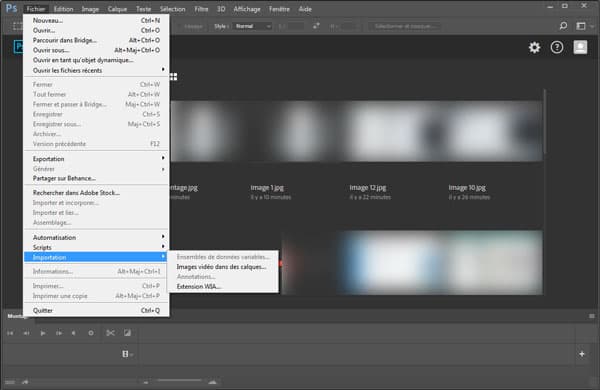Open the Style Normal dropdown
Screen dimensions: 600x390
(253, 26)
